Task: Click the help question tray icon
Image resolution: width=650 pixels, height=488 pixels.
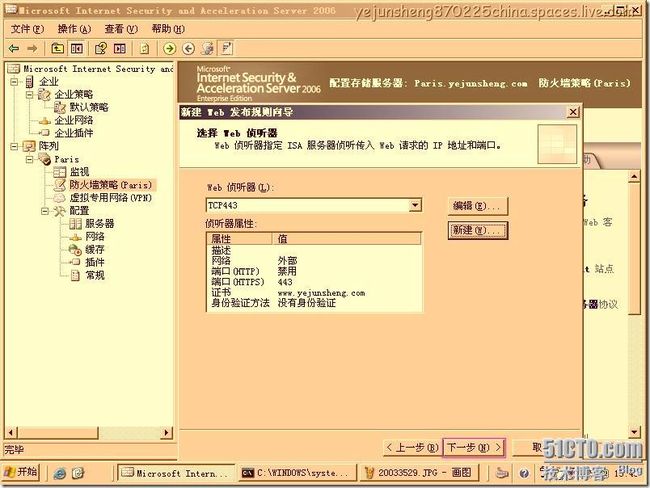Action: point(524,473)
